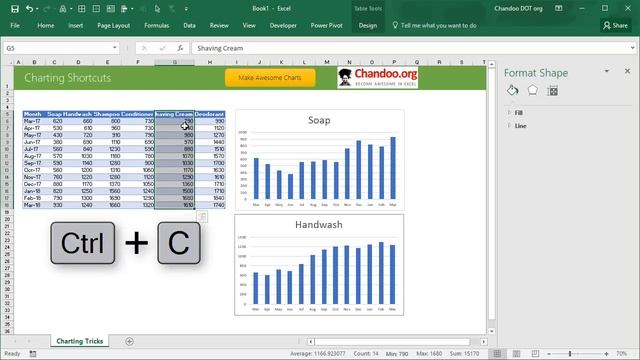Select the Charting Tricks sheet tab
The image size is (640, 360).
point(80,341)
